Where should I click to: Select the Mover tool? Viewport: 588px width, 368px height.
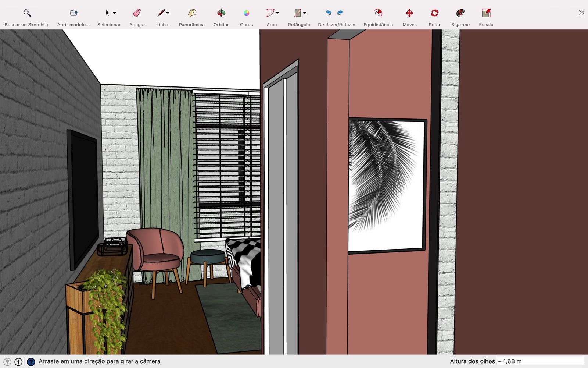409,13
